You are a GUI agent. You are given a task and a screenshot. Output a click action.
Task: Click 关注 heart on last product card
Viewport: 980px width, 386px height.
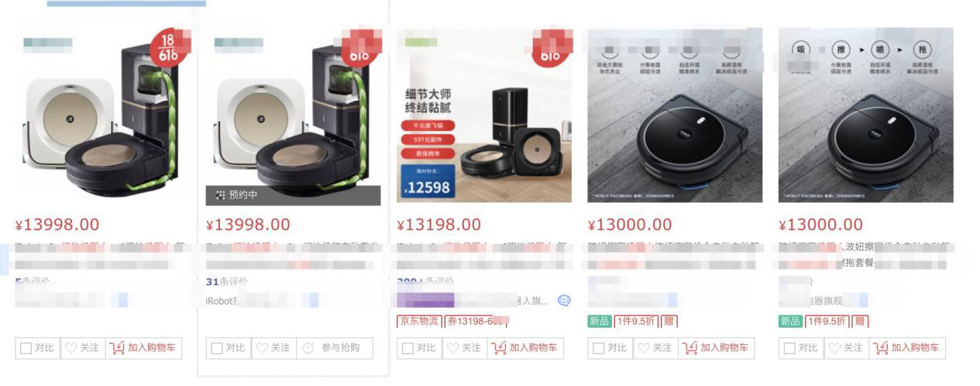835,348
